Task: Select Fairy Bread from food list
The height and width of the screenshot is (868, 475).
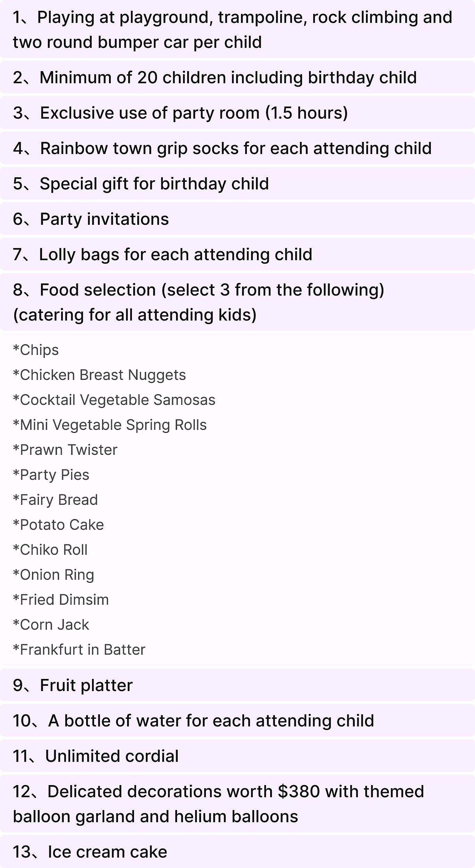Action: 56,500
